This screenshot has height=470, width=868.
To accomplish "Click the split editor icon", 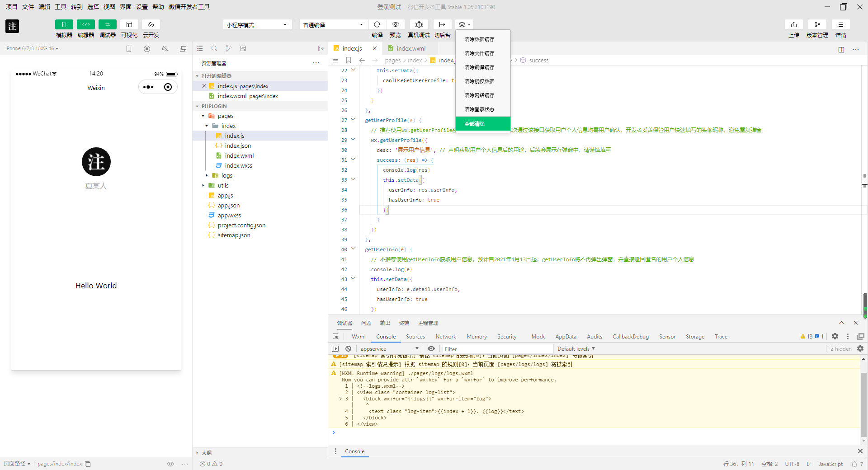I will [x=841, y=49].
